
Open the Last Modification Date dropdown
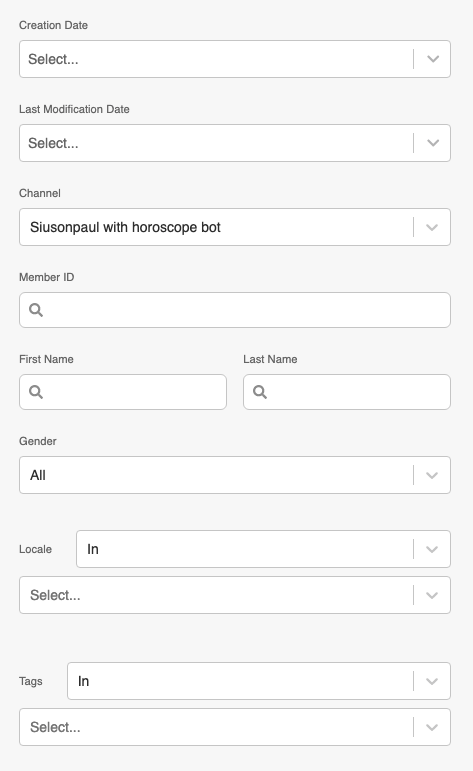click(x=235, y=143)
